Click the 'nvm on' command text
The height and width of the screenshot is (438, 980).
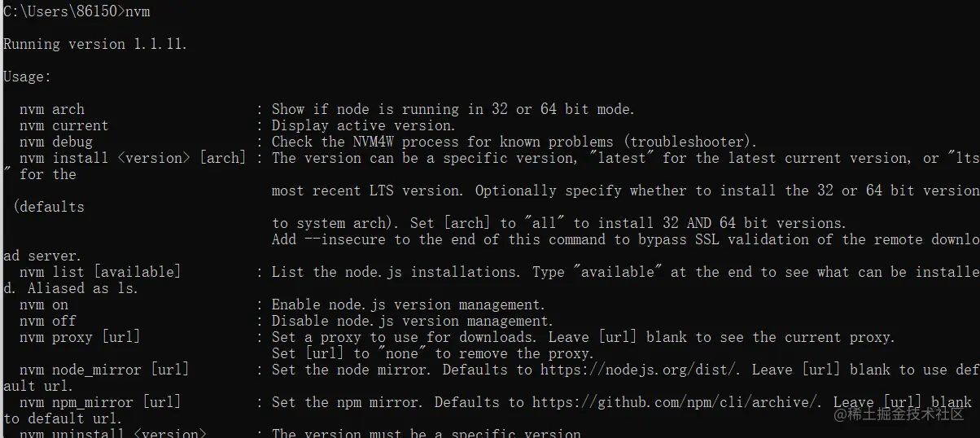point(44,304)
